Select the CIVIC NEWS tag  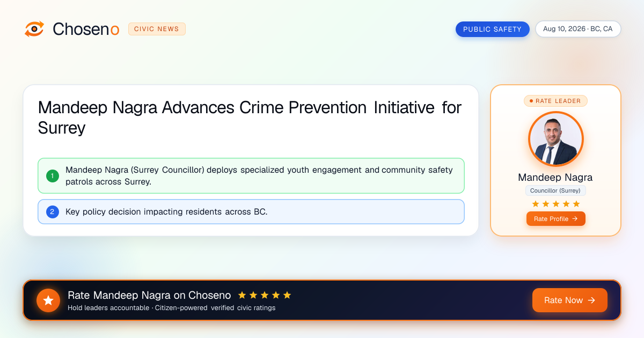click(157, 29)
